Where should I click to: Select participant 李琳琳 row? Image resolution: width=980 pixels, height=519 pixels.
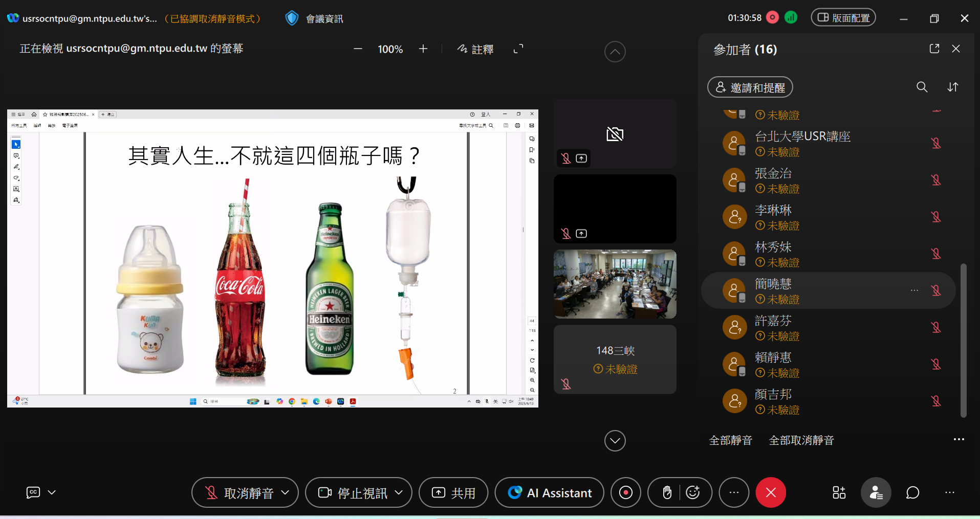click(829, 217)
